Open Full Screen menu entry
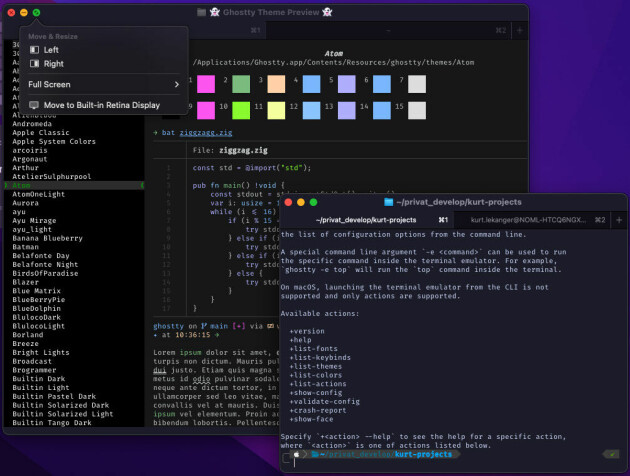The height and width of the screenshot is (476, 630). (104, 84)
